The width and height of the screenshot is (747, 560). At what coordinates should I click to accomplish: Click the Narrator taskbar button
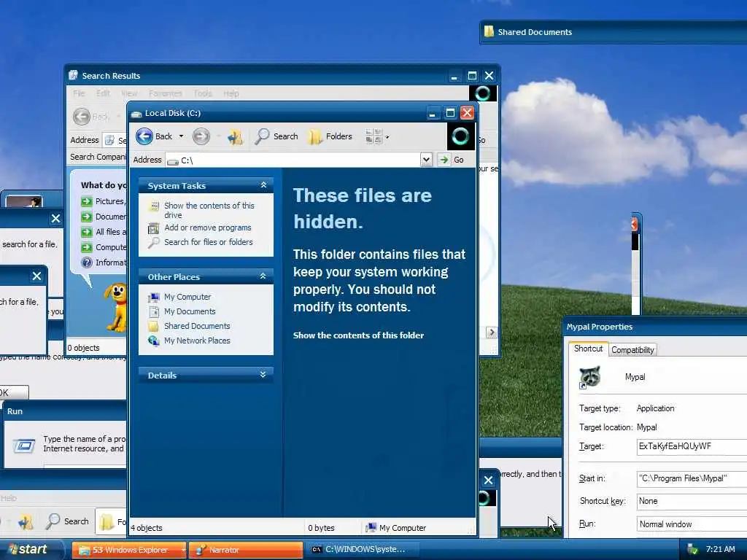tap(246, 550)
